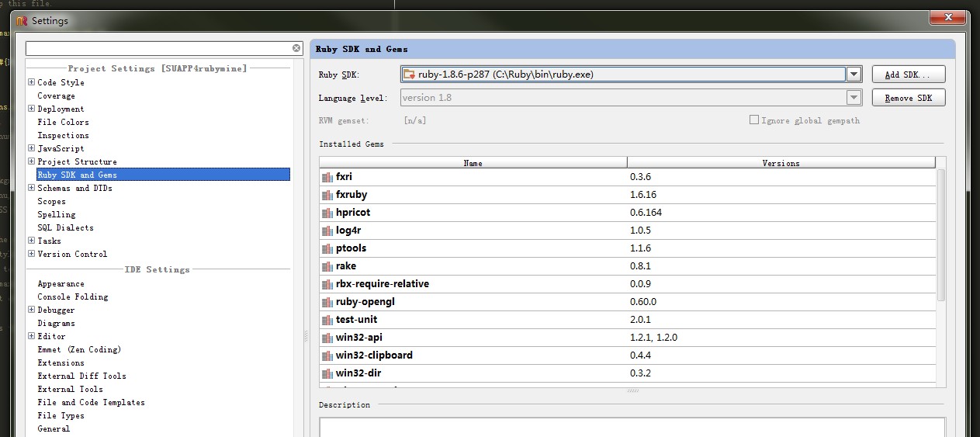Image resolution: width=980 pixels, height=437 pixels.
Task: Expand the Project Structure node
Action: [x=31, y=161]
